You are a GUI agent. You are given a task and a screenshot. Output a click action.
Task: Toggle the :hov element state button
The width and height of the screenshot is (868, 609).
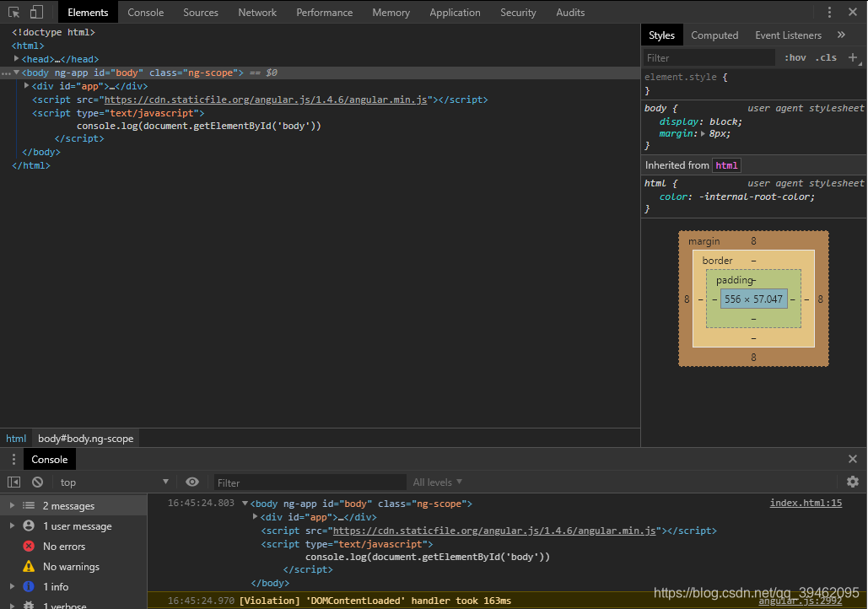coord(795,57)
